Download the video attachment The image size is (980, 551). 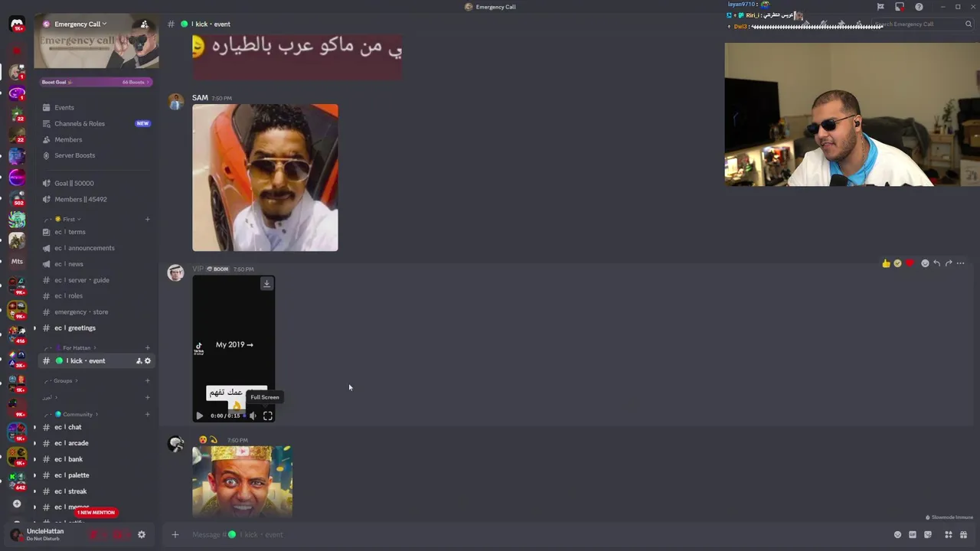click(x=266, y=284)
